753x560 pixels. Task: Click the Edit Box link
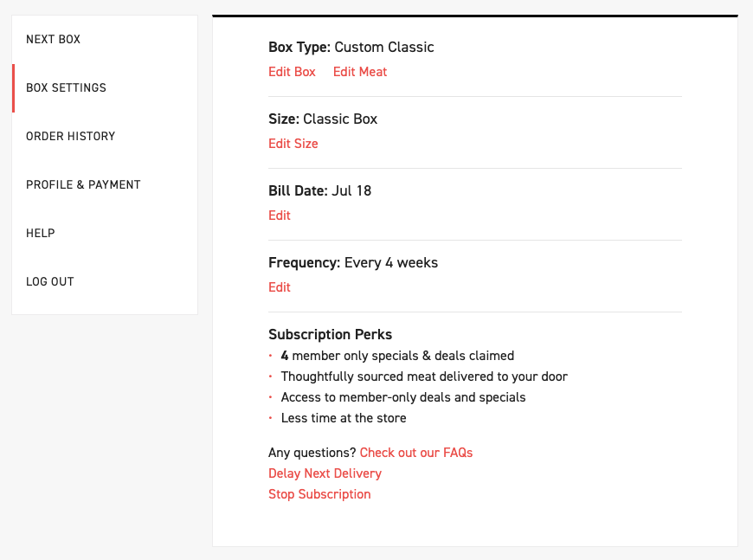(x=292, y=72)
